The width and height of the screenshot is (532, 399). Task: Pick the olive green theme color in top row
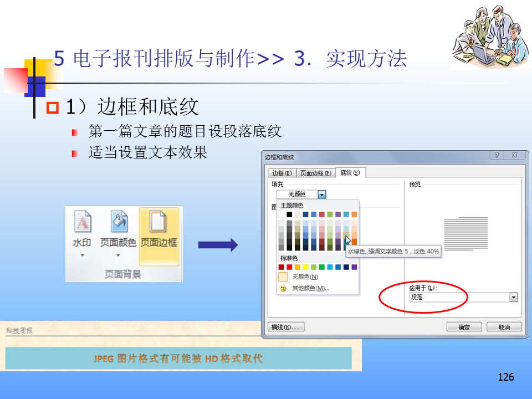[330, 214]
